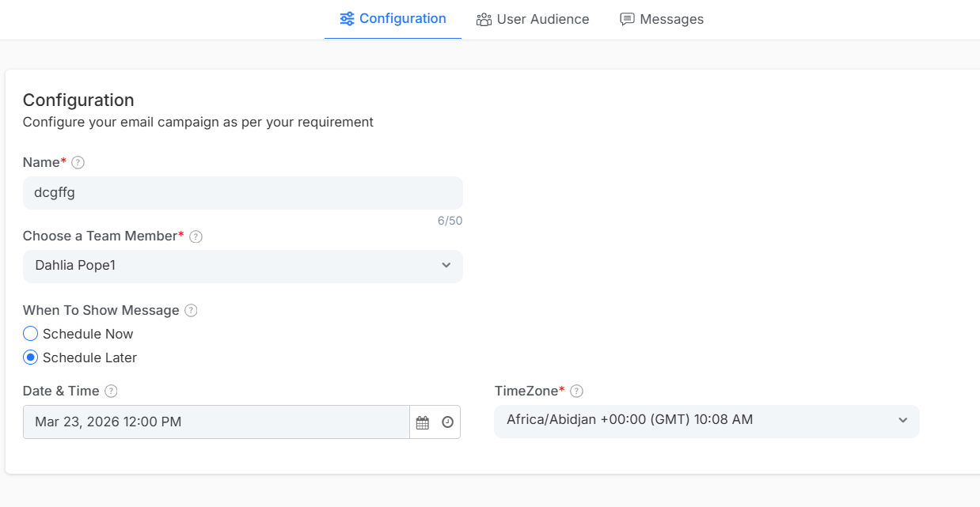Image resolution: width=980 pixels, height=507 pixels.
Task: Click the Date & Time input field
Action: coord(216,422)
